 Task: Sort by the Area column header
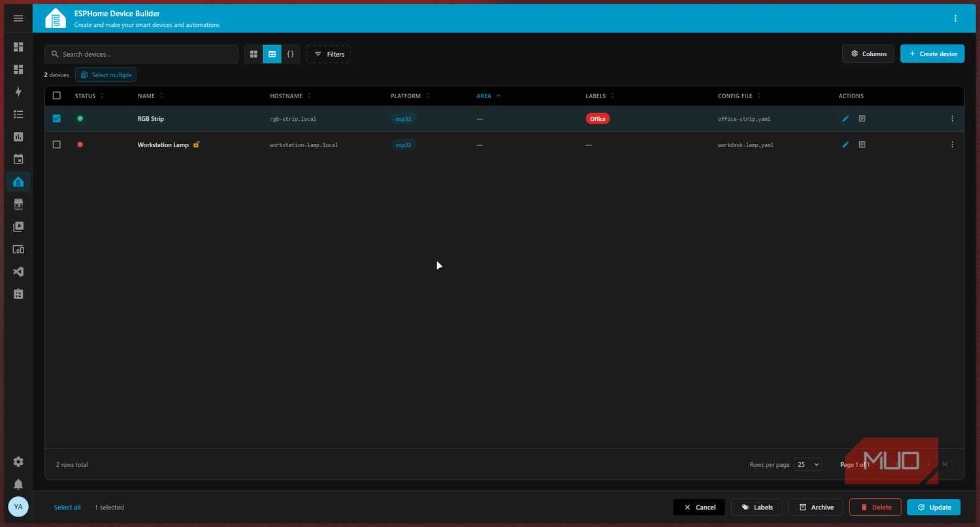(x=484, y=95)
